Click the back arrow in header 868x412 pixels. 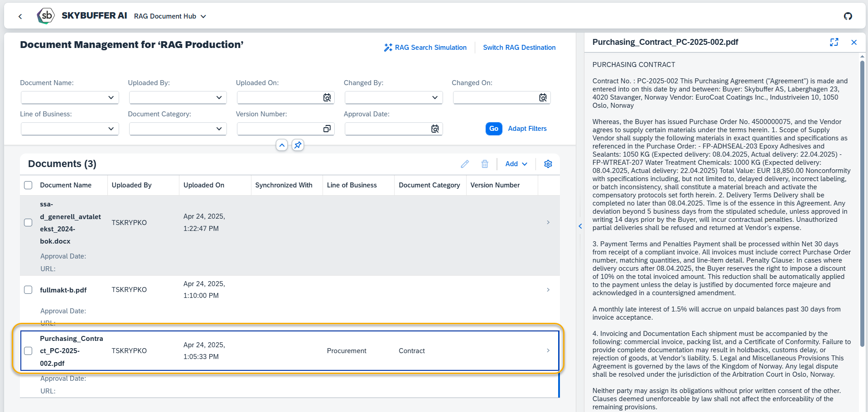pyautogui.click(x=20, y=16)
